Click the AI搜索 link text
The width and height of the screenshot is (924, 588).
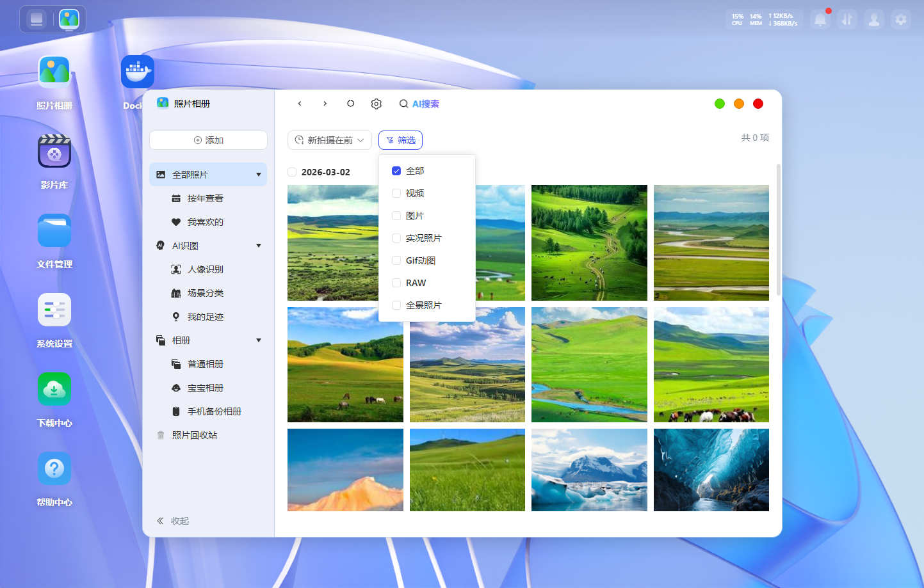426,104
